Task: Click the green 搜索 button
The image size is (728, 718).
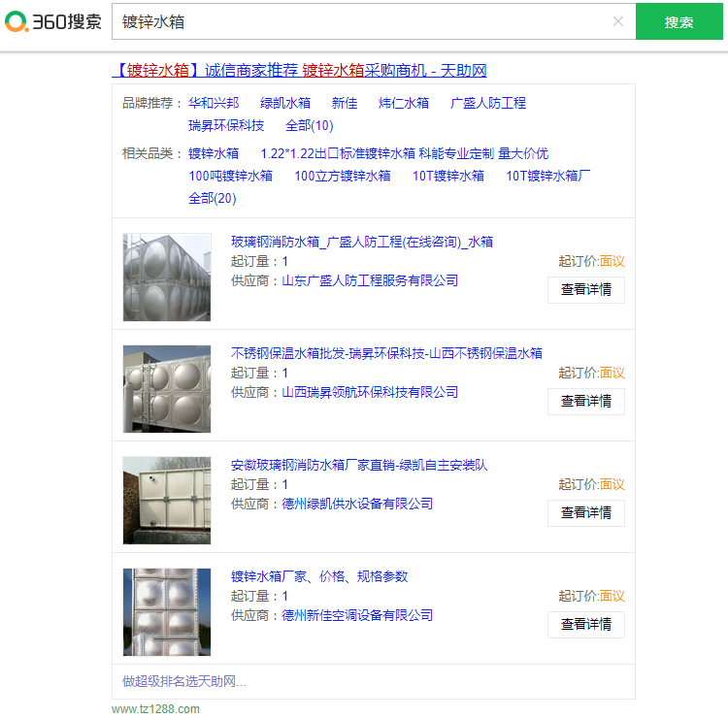Action: click(x=678, y=22)
